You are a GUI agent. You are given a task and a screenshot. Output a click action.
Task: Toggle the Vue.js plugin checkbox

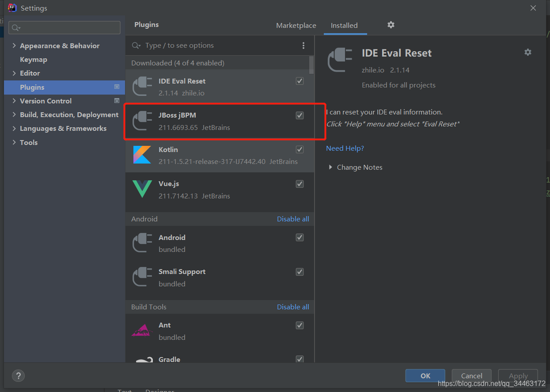300,184
